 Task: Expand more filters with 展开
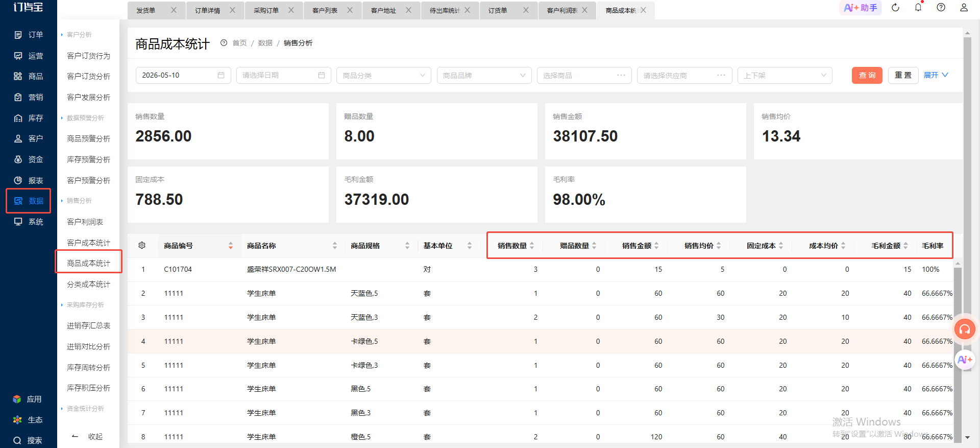(936, 75)
